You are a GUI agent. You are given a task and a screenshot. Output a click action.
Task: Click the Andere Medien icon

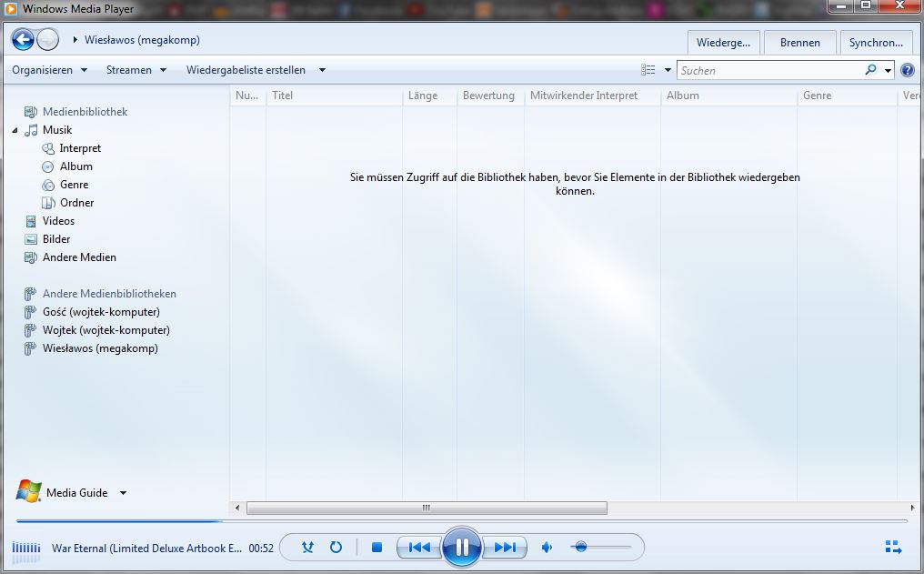pyautogui.click(x=31, y=257)
